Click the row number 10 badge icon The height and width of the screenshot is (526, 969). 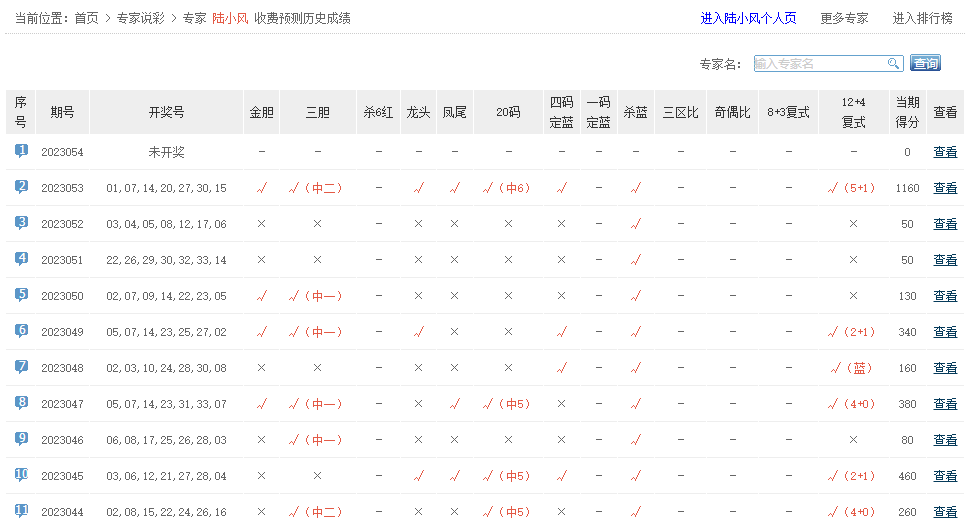pos(21,475)
